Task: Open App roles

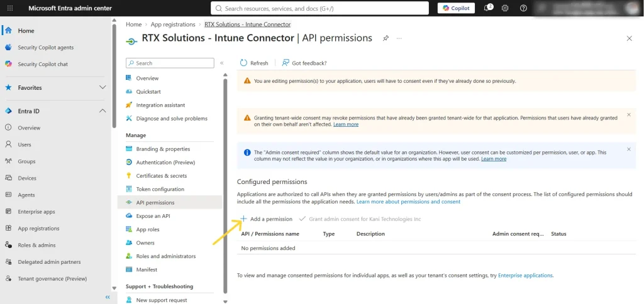Action: tap(147, 230)
